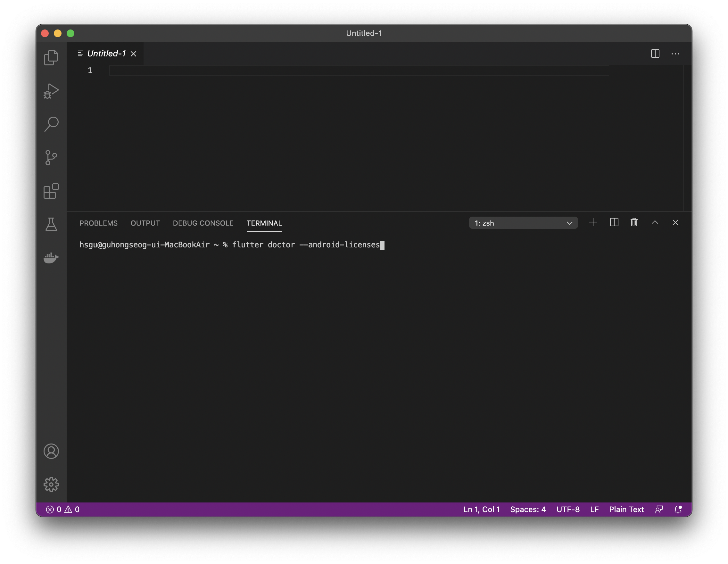
Task: Open the Run and Debug view
Action: [x=51, y=91]
